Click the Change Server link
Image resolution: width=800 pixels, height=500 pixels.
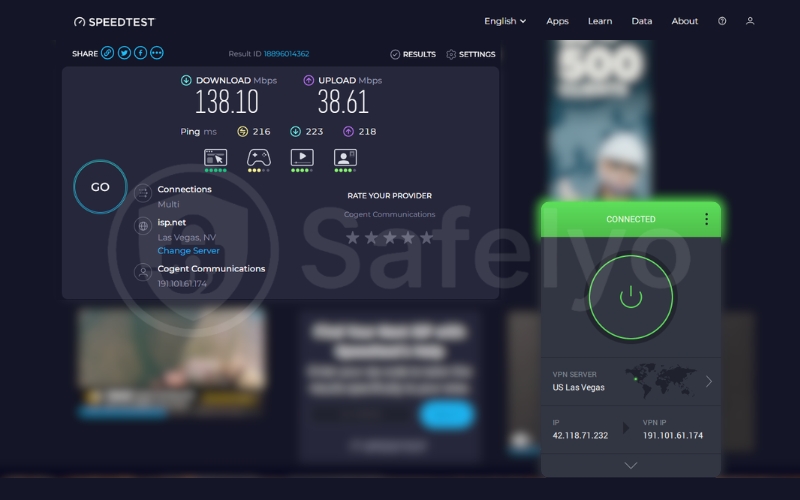(x=188, y=251)
